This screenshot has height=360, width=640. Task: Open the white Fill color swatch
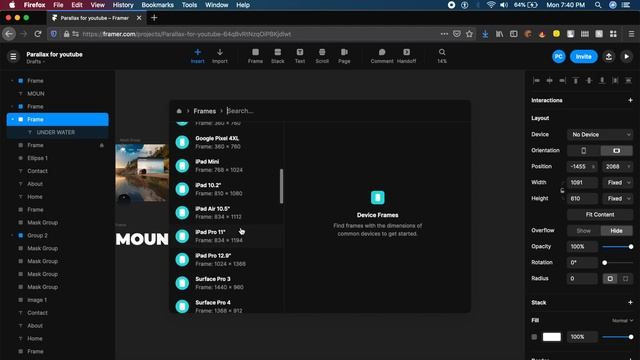[552, 337]
